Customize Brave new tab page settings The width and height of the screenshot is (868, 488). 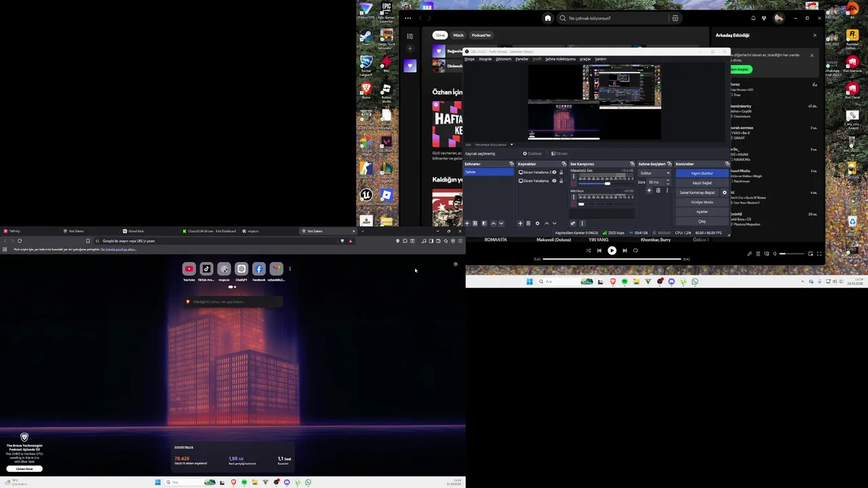[x=456, y=264]
